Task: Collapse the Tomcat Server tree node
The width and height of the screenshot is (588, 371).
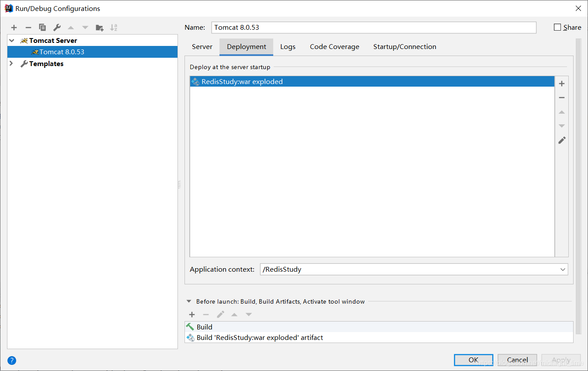Action: [12, 40]
